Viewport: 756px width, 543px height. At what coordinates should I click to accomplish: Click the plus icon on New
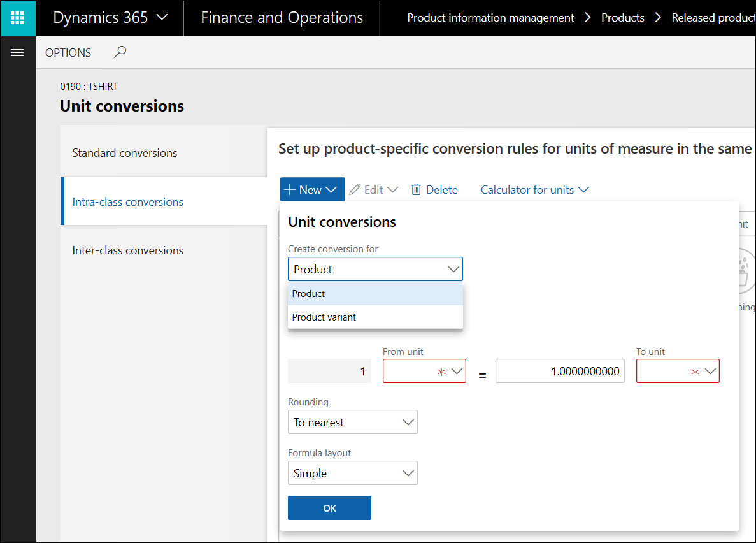coord(290,189)
